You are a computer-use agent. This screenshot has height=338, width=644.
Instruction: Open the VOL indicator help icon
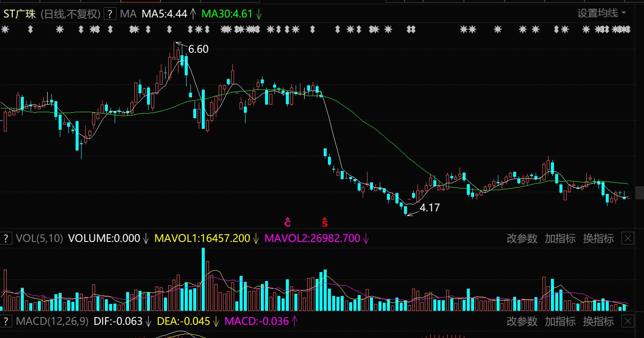coord(6,238)
